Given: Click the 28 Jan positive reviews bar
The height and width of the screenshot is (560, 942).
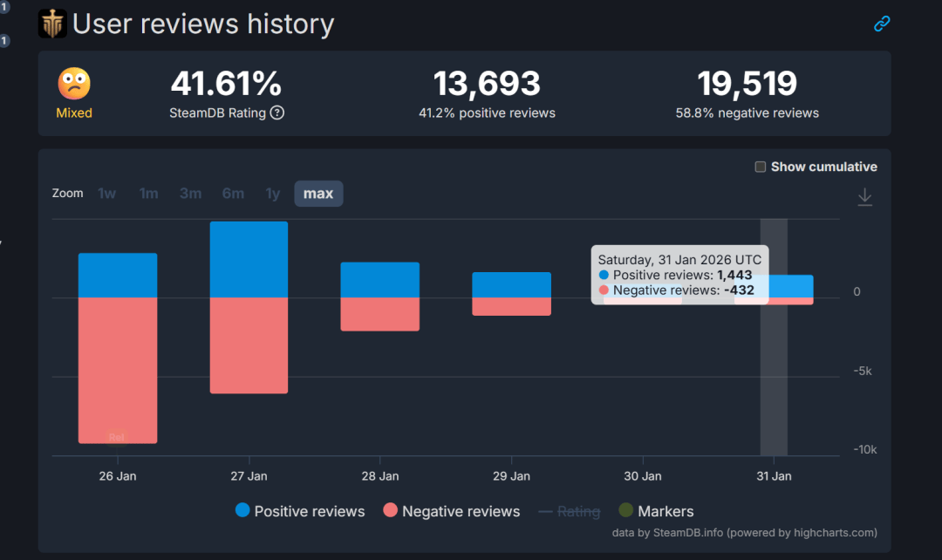Looking at the screenshot, I should (x=379, y=279).
